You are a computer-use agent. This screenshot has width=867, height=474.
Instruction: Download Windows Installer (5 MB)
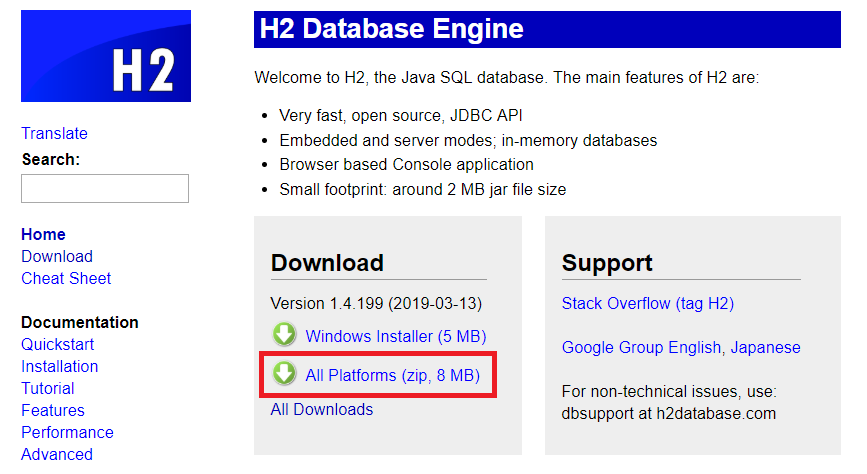click(396, 336)
